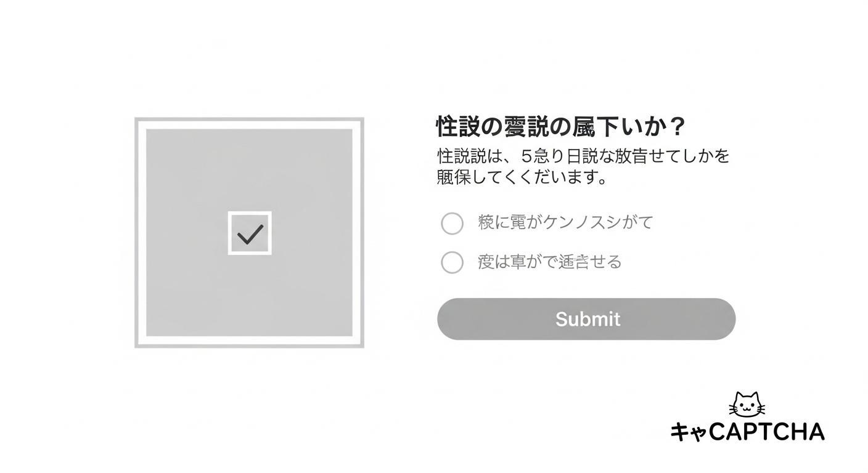
Task: Select the first radio option circle
Action: [x=452, y=223]
